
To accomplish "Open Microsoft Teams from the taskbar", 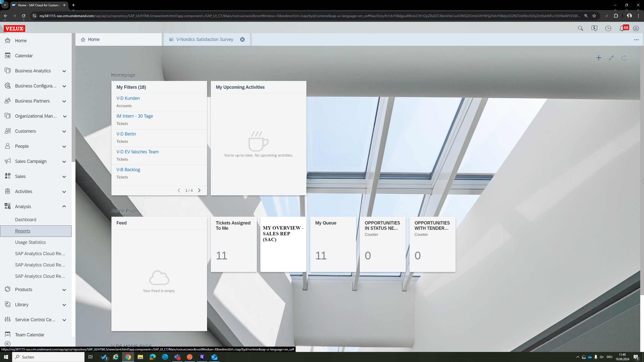I will click(177, 357).
